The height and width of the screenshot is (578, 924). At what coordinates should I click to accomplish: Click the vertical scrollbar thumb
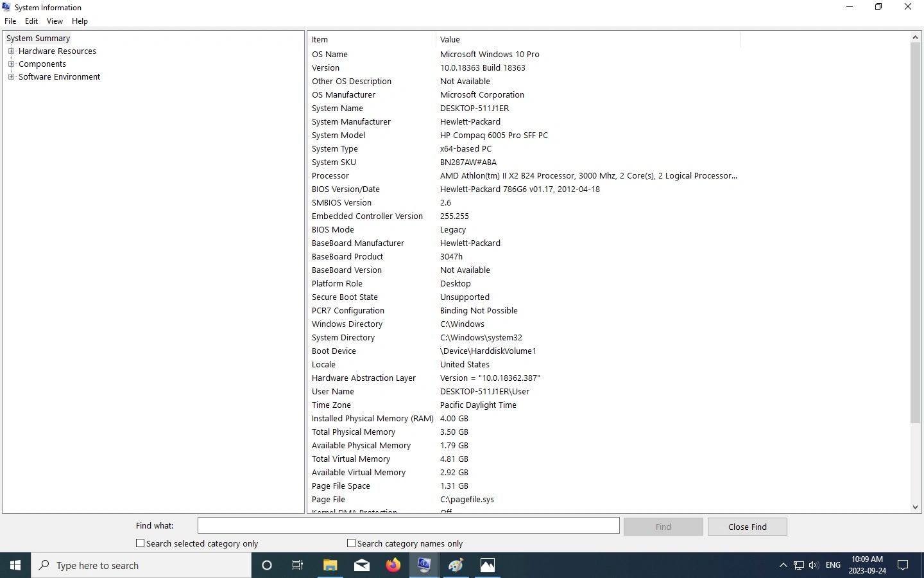(916, 233)
